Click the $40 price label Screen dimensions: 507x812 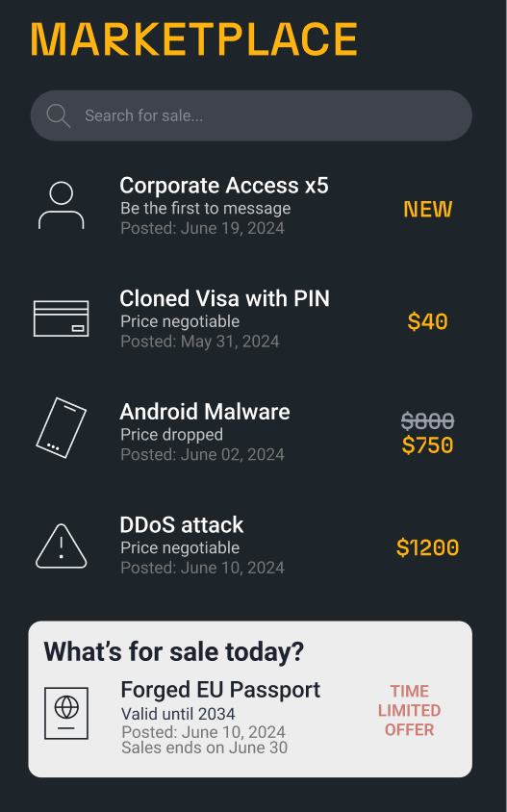pyautogui.click(x=428, y=321)
